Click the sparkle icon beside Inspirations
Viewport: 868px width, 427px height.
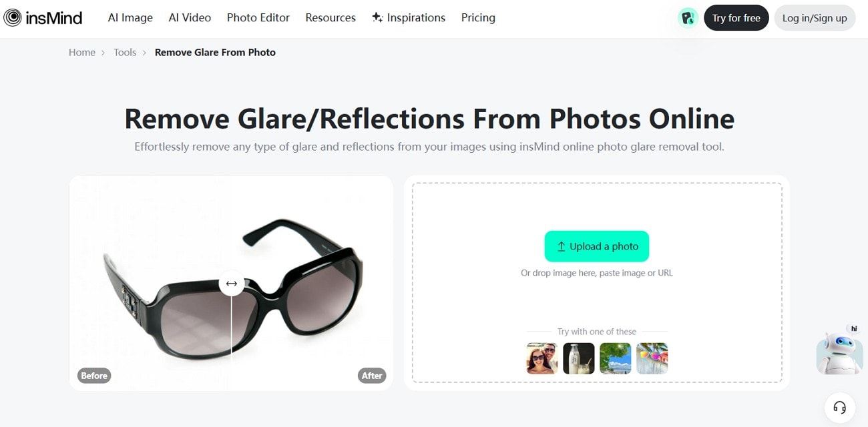[379, 17]
